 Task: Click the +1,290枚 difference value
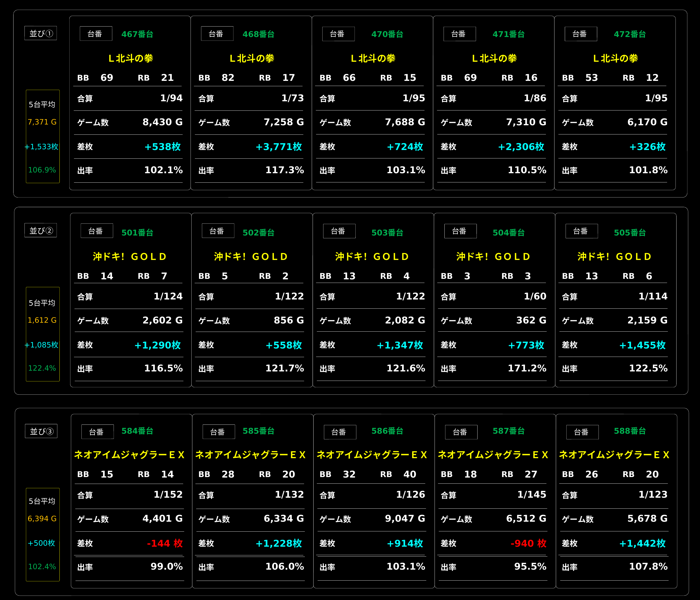pyautogui.click(x=157, y=345)
